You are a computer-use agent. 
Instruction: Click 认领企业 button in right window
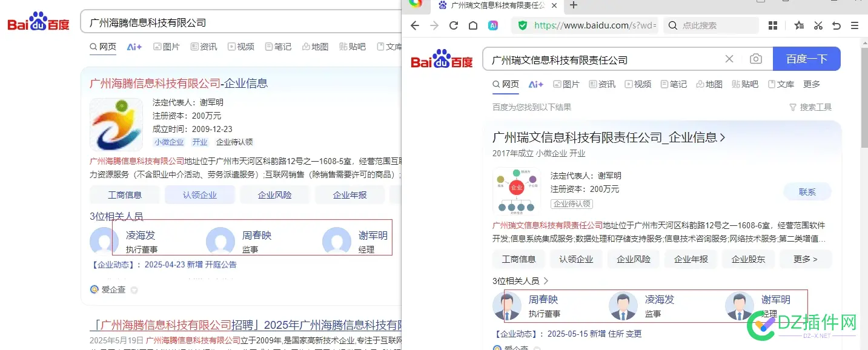(x=576, y=259)
